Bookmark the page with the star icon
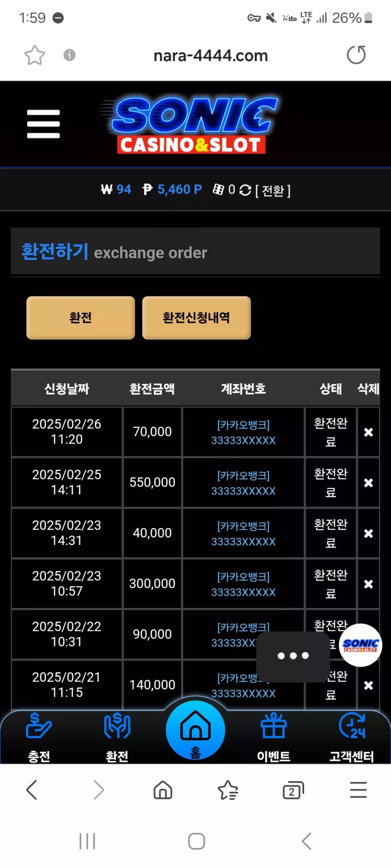This screenshot has width=391, height=868. click(x=34, y=56)
